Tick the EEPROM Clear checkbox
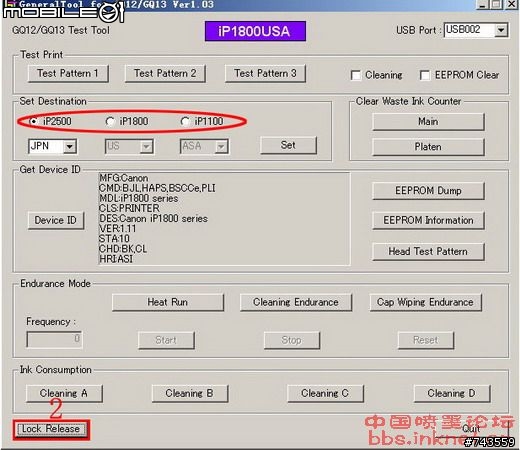 click(425, 75)
